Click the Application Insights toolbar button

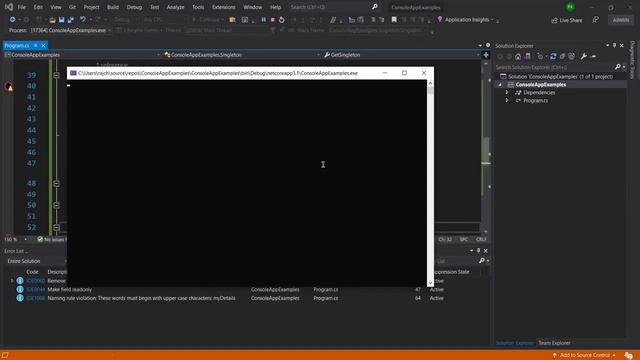click(465, 20)
